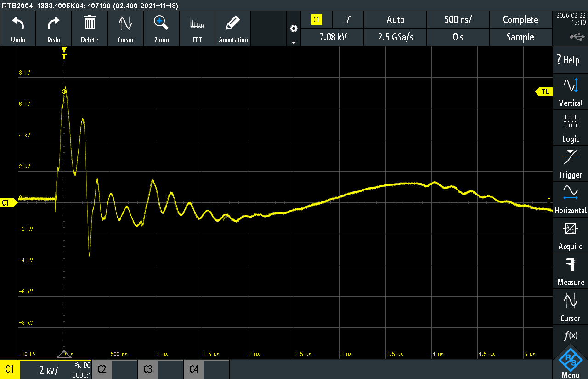
Task: Select the Annotation pencil tool
Action: 233,23
